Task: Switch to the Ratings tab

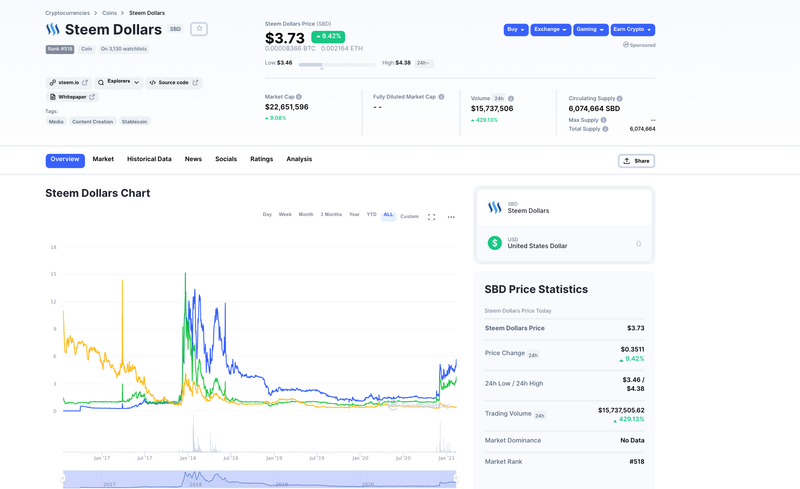Action: click(x=261, y=159)
